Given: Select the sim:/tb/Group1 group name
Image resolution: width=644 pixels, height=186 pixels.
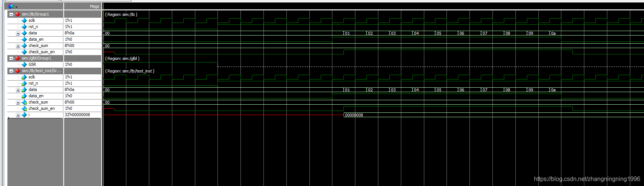Looking at the screenshot, I should point(35,14).
